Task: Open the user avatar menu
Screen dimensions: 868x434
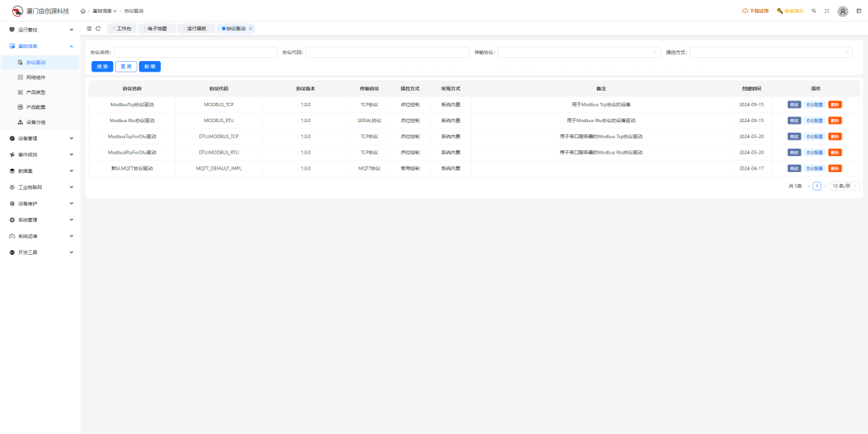Action: pyautogui.click(x=842, y=11)
